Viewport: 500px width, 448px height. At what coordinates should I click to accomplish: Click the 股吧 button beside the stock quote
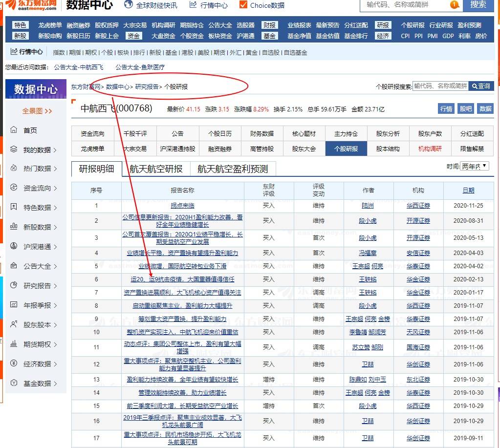tap(465, 108)
